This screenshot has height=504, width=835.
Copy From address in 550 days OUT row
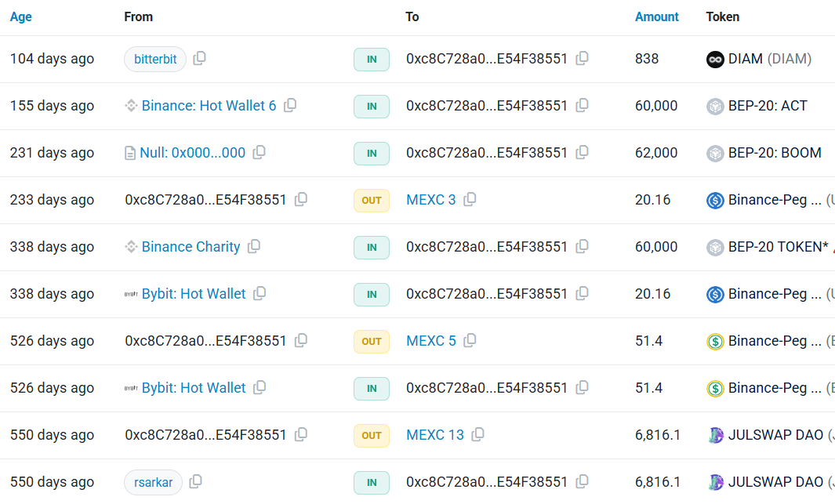click(x=301, y=434)
